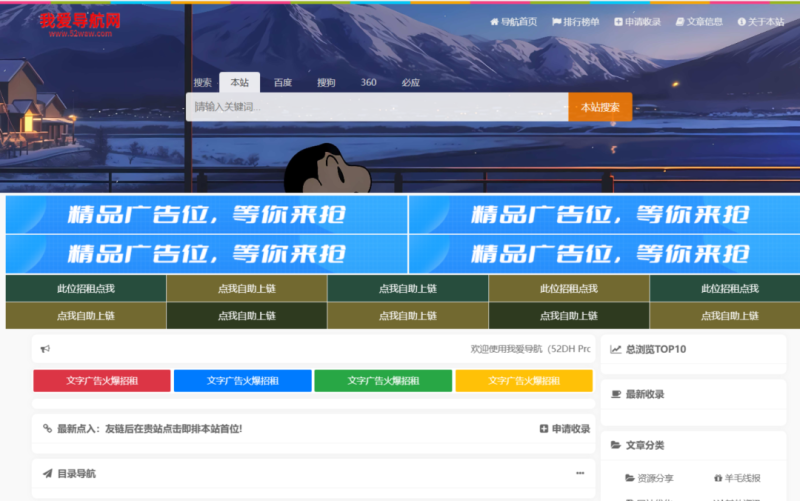Viewport: 800px width, 501px height.
Task: Focus the 请输入关键词 search input field
Action: pyautogui.click(x=377, y=107)
